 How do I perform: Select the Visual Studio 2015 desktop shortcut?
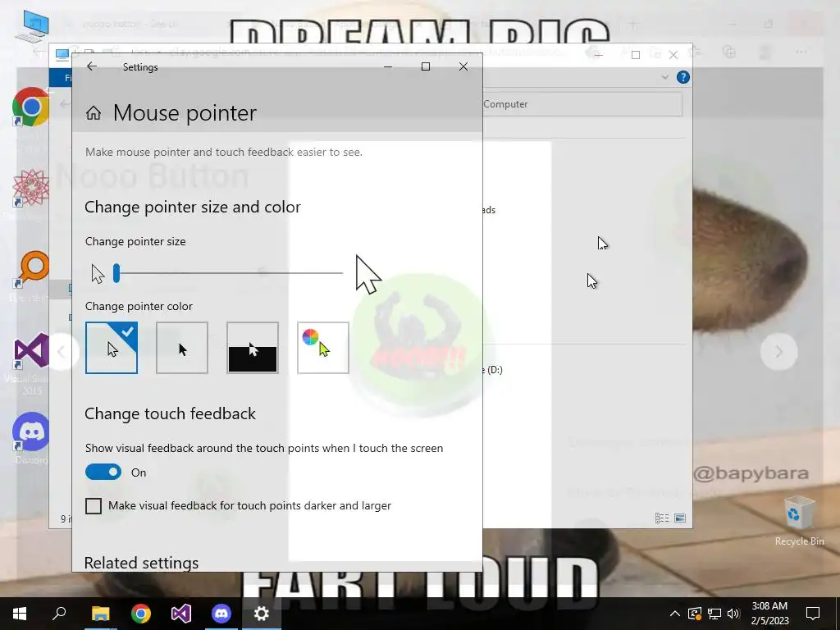[x=30, y=351]
